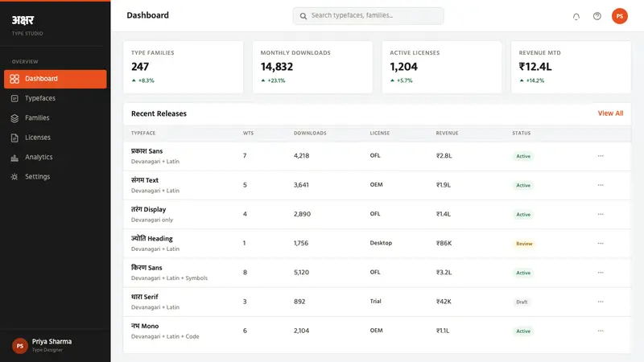644x362 pixels.
Task: Sort by the Revenue column header
Action: [447, 134]
